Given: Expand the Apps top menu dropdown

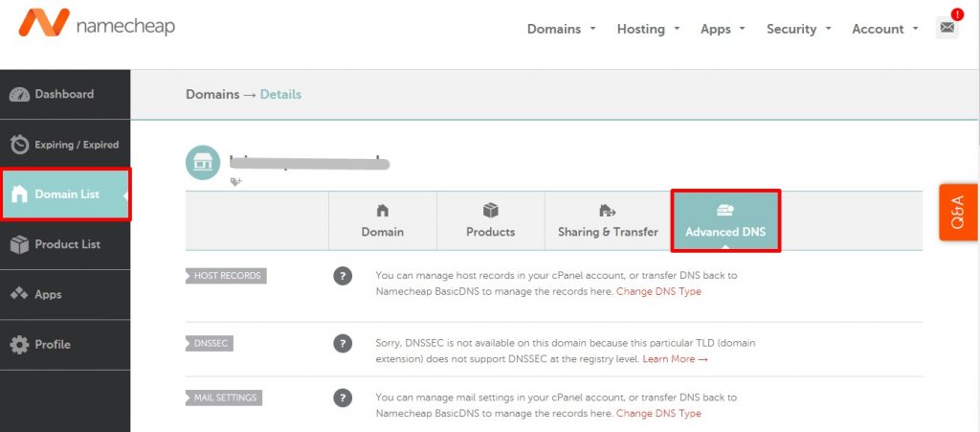Looking at the screenshot, I should pos(723,29).
